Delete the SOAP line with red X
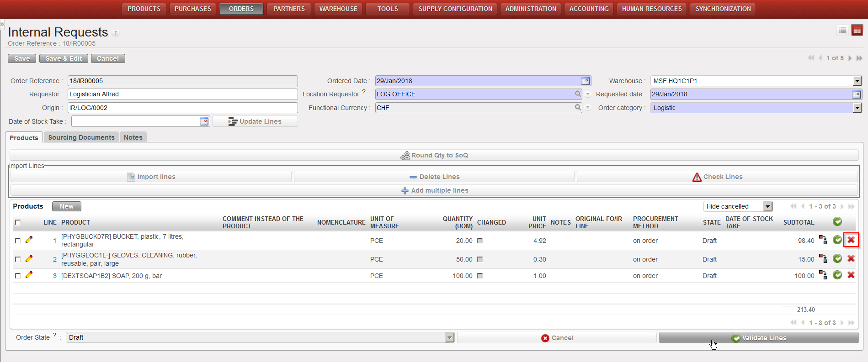The image size is (868, 362). pyautogui.click(x=851, y=275)
